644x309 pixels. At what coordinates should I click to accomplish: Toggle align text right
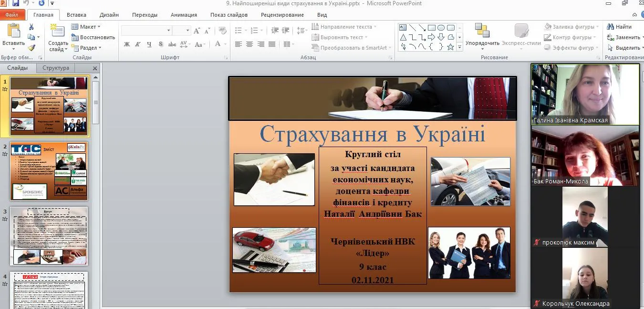click(x=261, y=44)
